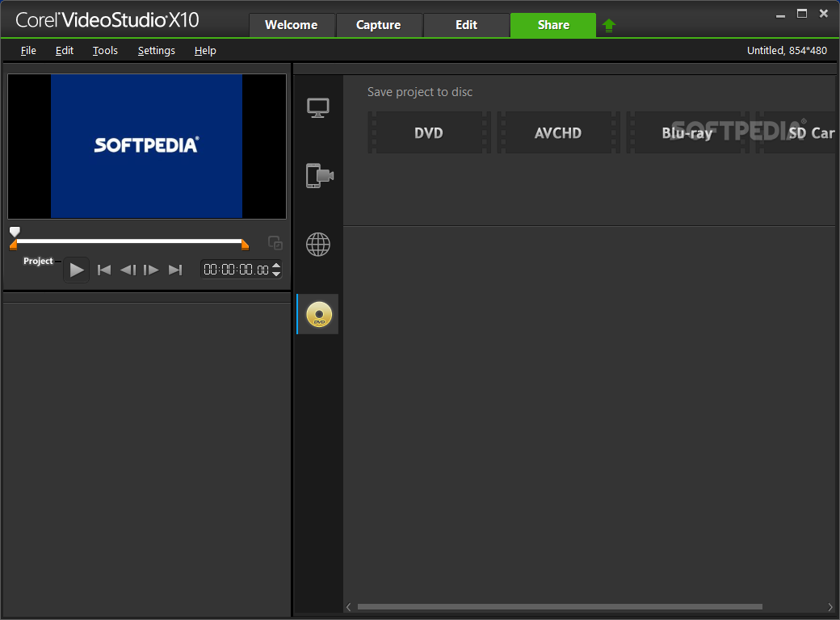Select the Device output category icon
The width and height of the screenshot is (840, 620).
(320, 176)
